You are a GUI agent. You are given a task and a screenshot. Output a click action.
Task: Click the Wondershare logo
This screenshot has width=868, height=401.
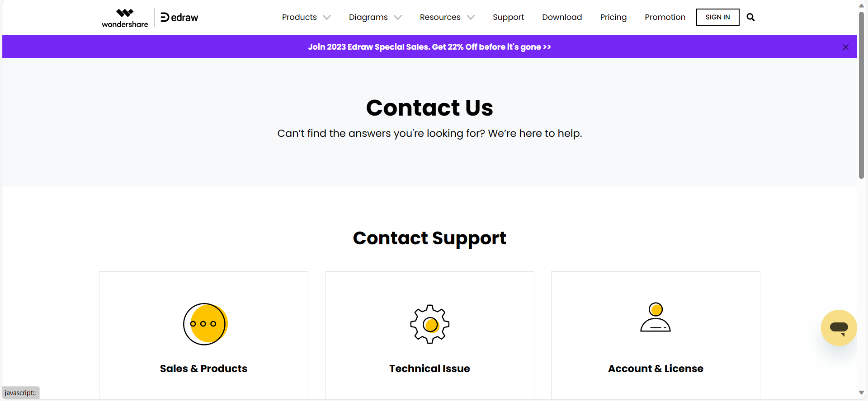coord(125,18)
